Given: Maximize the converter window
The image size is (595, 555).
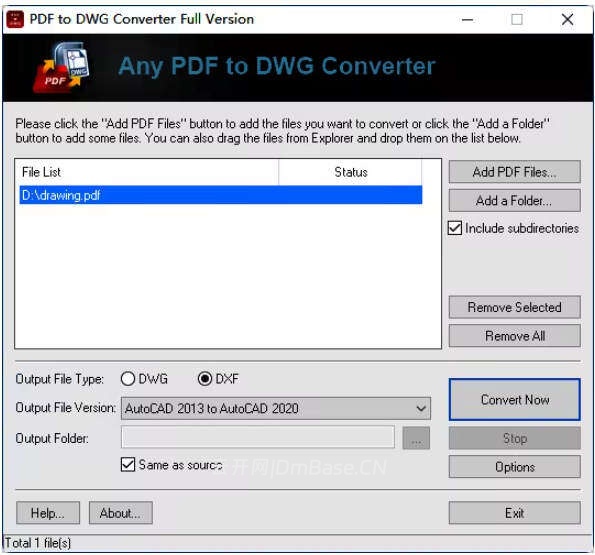Looking at the screenshot, I should 517,19.
